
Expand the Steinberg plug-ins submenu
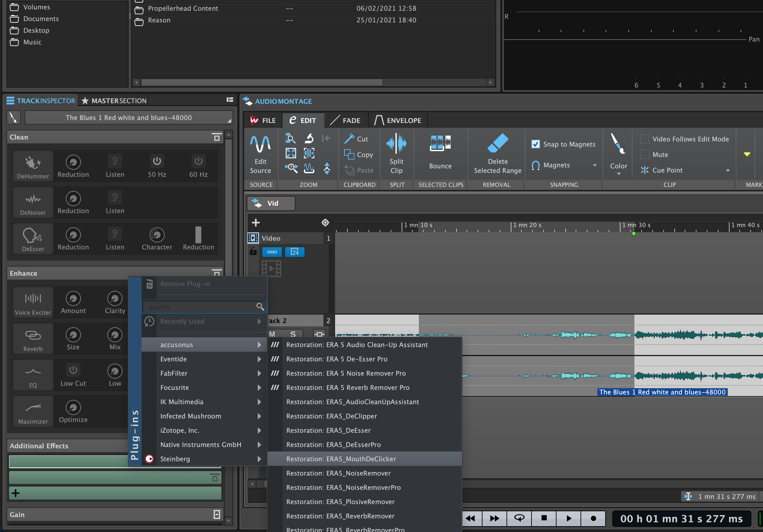(x=204, y=459)
